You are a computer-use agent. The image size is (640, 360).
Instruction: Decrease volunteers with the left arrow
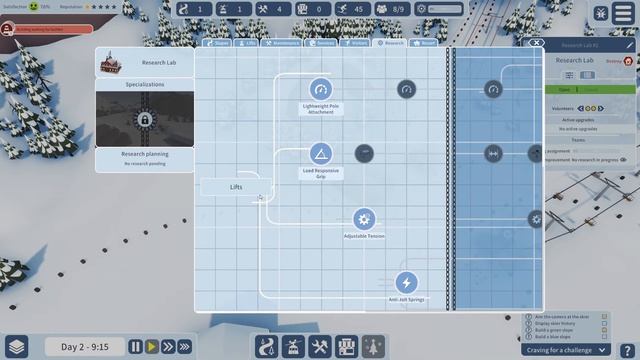(580, 109)
